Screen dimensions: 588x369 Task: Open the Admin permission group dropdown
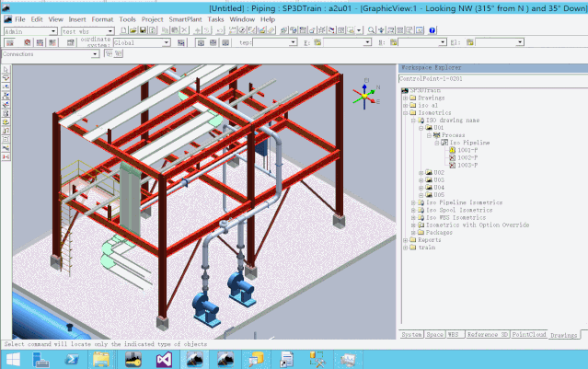(53, 31)
